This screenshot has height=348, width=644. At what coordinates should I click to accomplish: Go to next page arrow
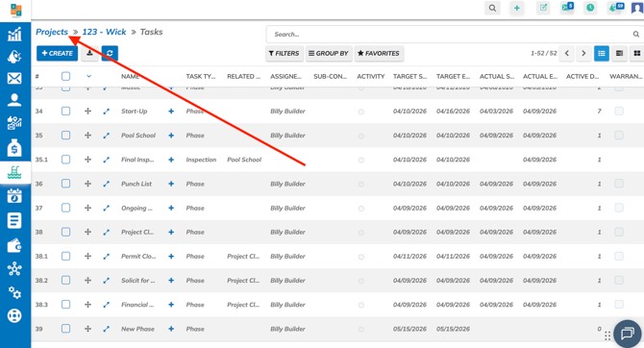583,54
